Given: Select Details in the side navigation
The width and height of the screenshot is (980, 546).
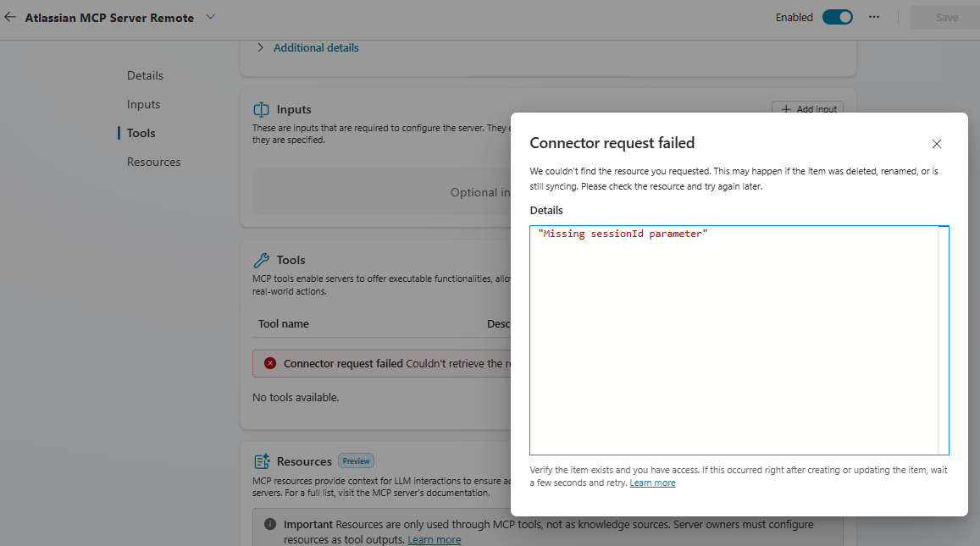Looking at the screenshot, I should [x=145, y=75].
